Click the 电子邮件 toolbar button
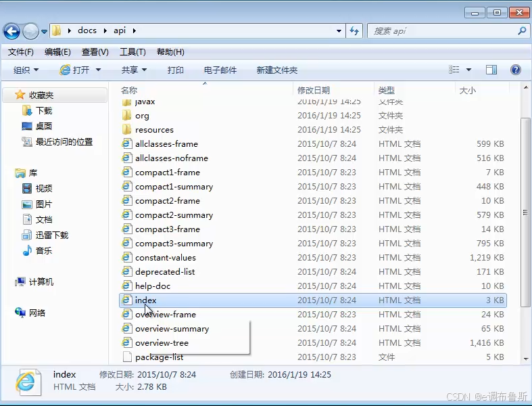 coord(220,70)
